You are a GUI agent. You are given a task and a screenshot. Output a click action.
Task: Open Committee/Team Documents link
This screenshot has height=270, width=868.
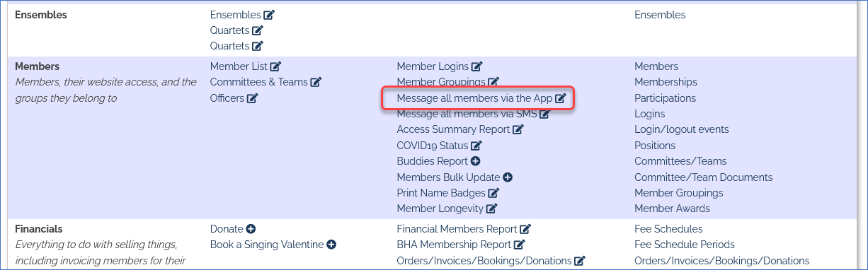tap(703, 177)
